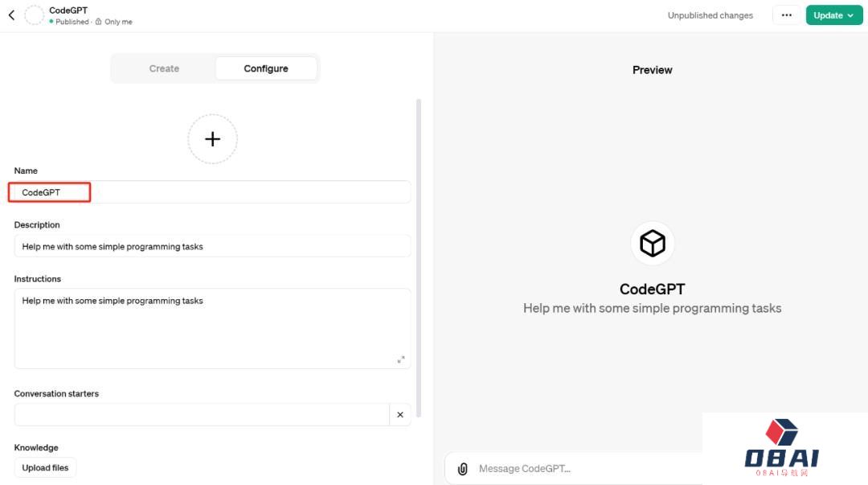The image size is (868, 485).
Task: Open the three-dots more options menu
Action: (787, 15)
